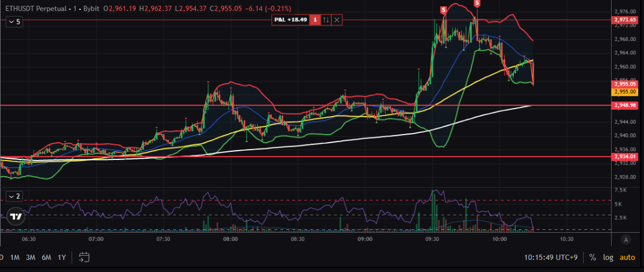Click the ETHUSDT Perpetual symbol title
Screen dimensions: 644x272
[32, 9]
